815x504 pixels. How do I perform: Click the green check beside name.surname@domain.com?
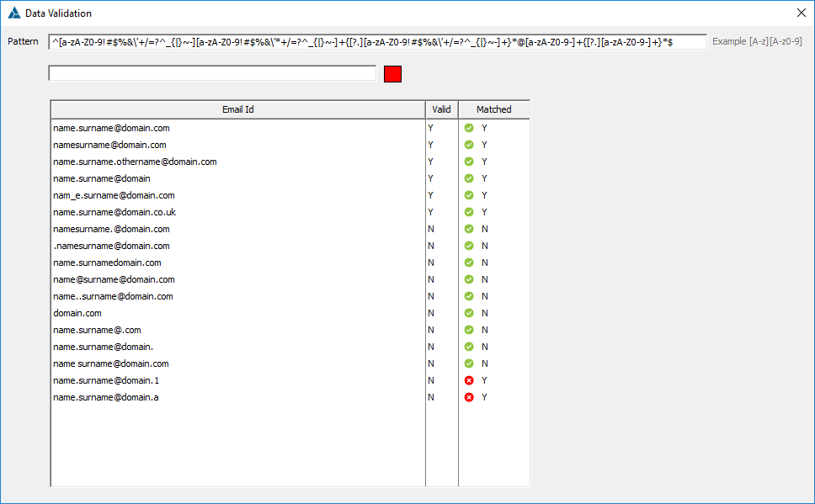pos(469,128)
